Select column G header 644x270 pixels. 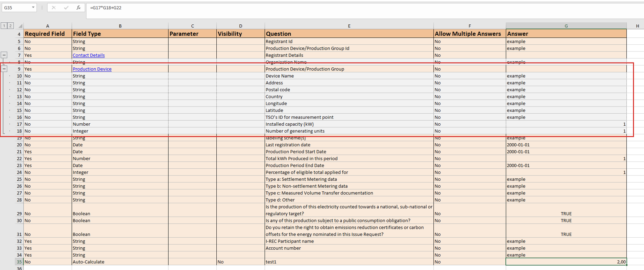pos(566,26)
